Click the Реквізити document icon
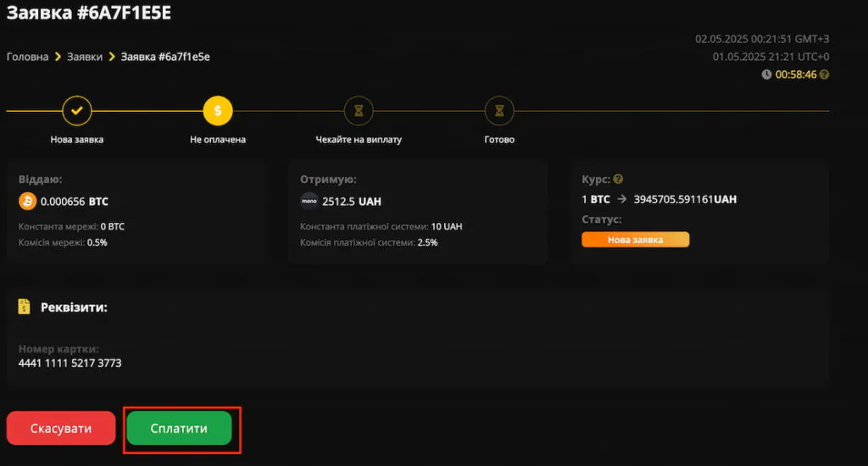This screenshot has width=868, height=466. click(24, 307)
